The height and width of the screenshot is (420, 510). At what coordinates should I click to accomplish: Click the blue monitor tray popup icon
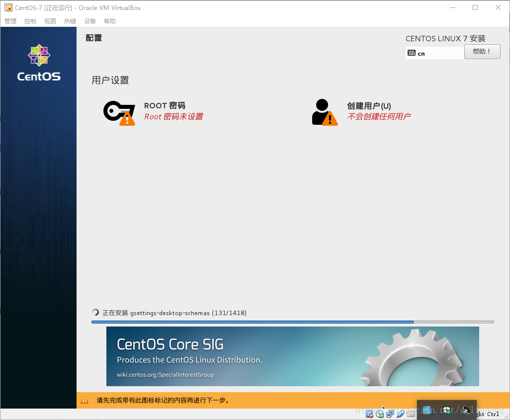[x=426, y=410]
